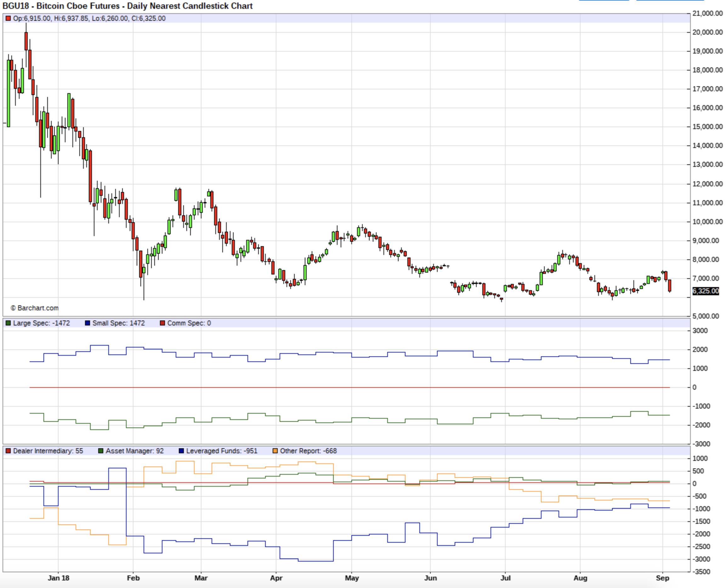Click the Large Spec green legend square

coord(8,323)
